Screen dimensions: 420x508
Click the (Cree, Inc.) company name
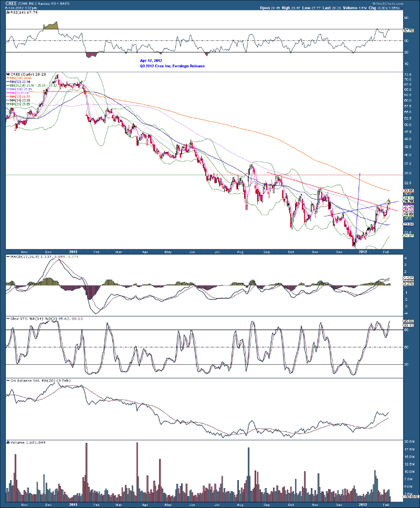(28, 4)
